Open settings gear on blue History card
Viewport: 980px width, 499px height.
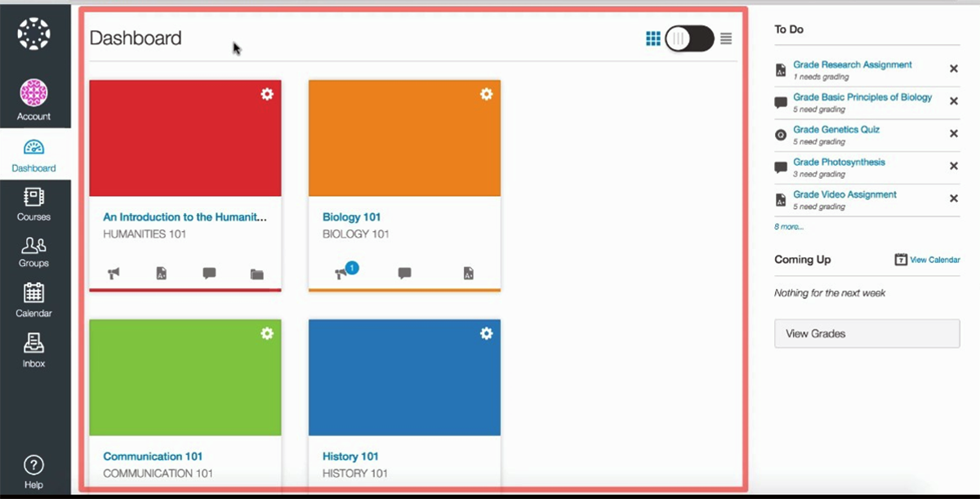tap(486, 333)
